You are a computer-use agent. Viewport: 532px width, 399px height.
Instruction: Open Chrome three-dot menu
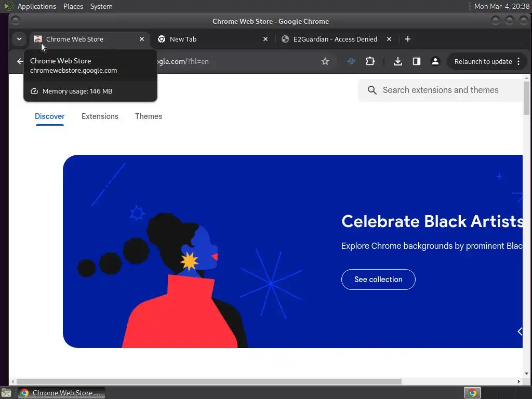518,61
